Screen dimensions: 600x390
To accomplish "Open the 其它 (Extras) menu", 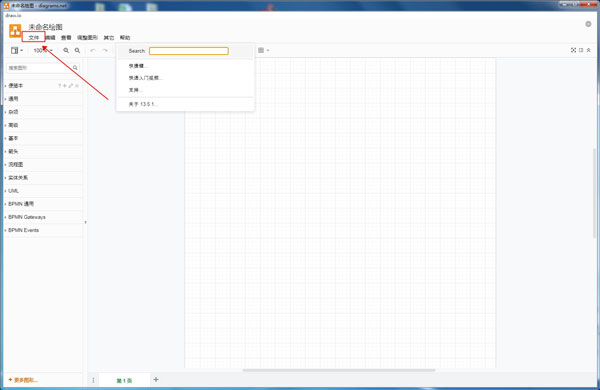I will (109, 38).
